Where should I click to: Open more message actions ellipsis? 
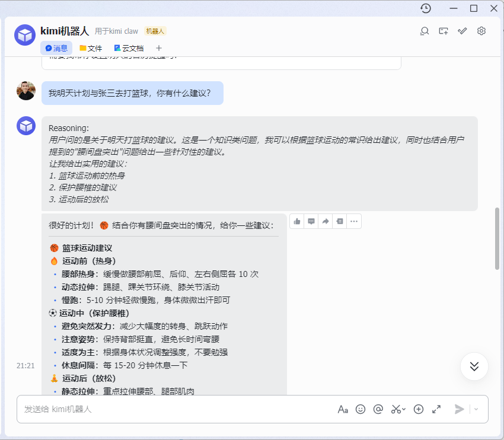(354, 221)
